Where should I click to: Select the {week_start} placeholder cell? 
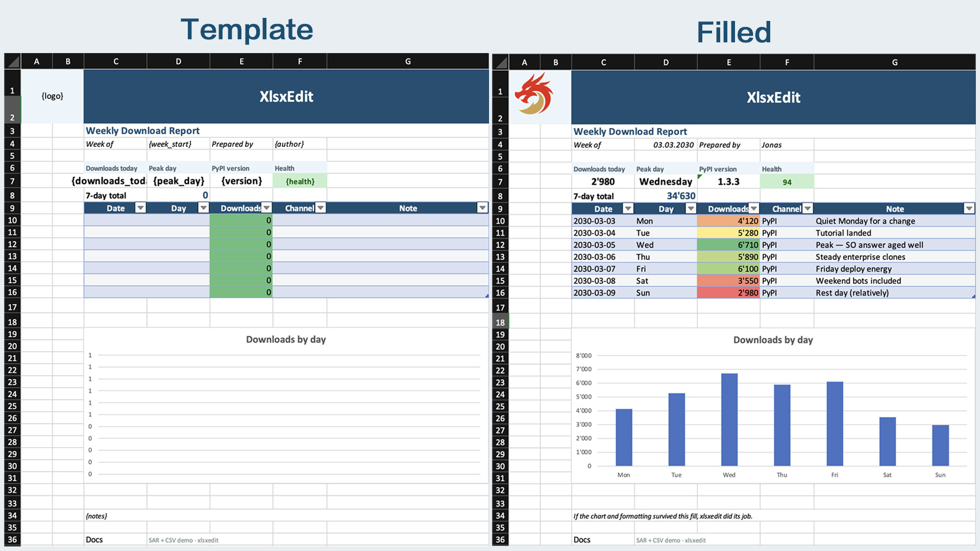click(178, 144)
